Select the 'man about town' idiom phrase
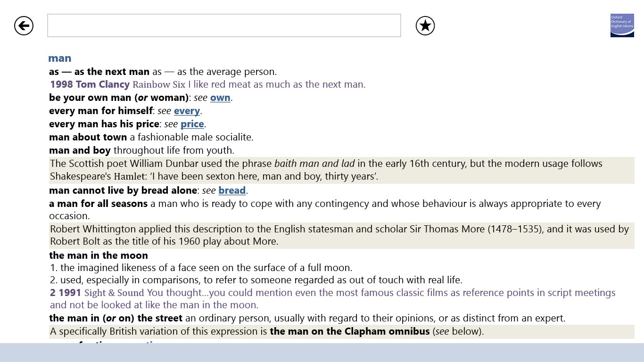 pos(88,137)
